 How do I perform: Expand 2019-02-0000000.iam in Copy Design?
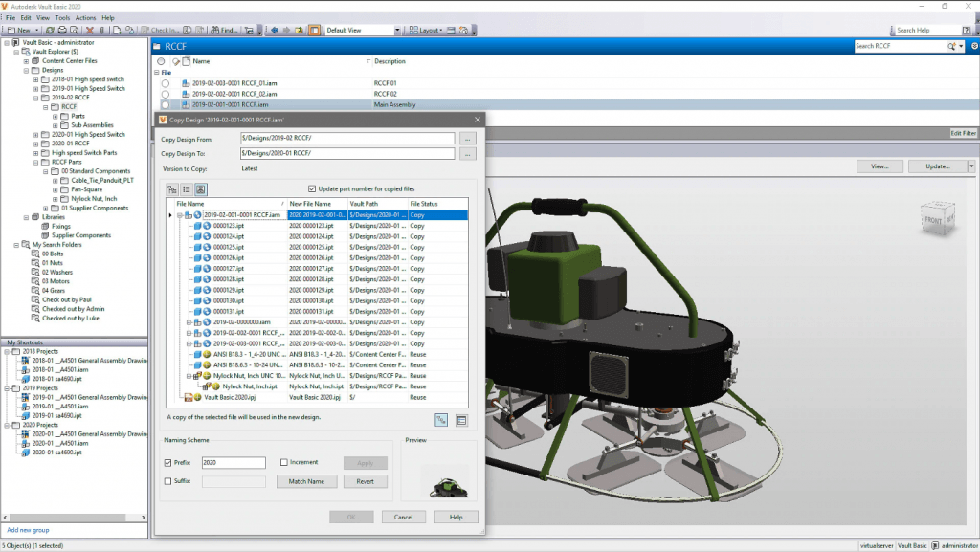tap(189, 322)
